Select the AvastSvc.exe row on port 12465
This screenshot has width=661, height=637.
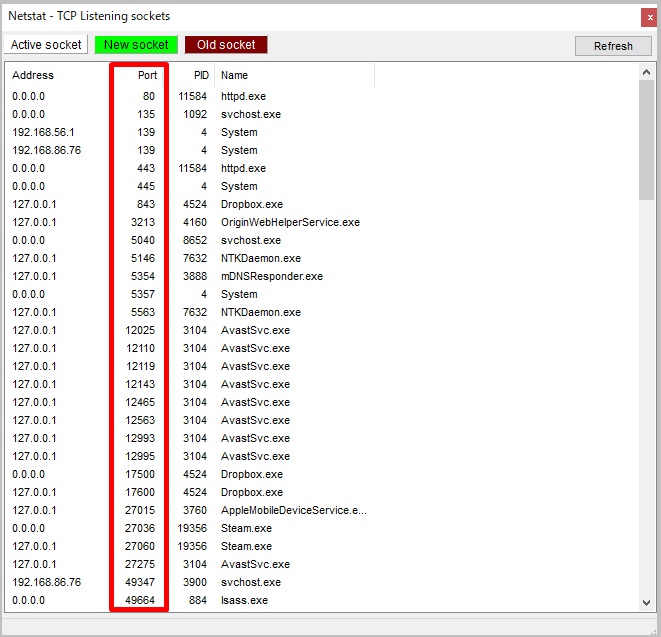pos(190,402)
